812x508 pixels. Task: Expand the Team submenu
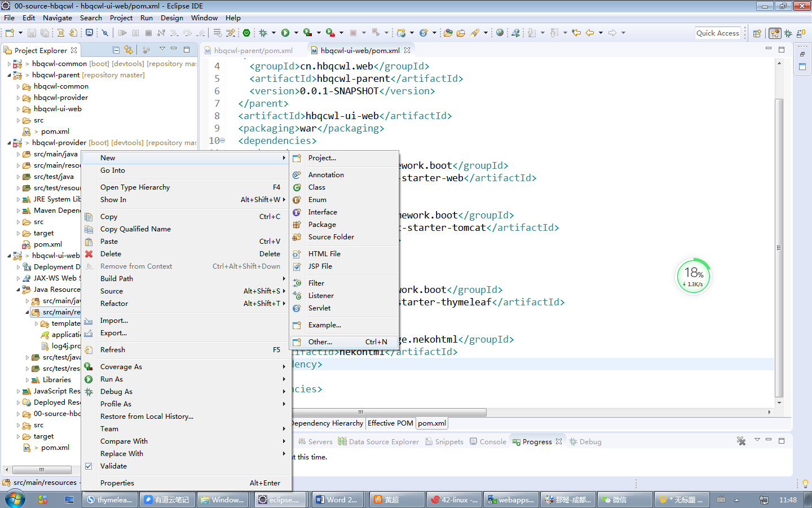pyautogui.click(x=186, y=429)
